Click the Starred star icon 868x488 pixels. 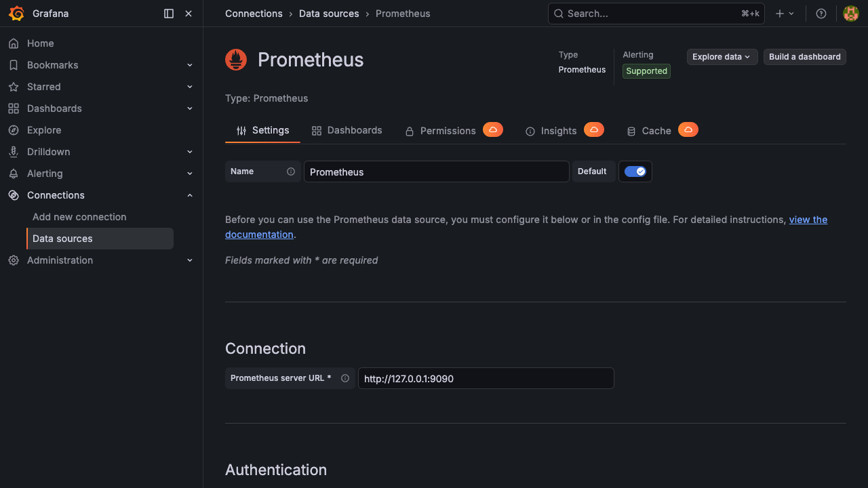pos(14,87)
